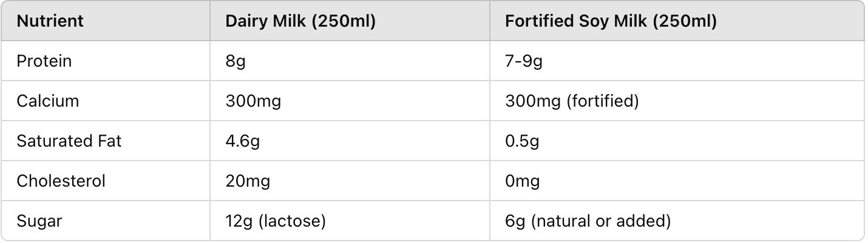The width and height of the screenshot is (868, 243).
Task: Select the 300mg (fortified) cell
Action: (x=572, y=101)
